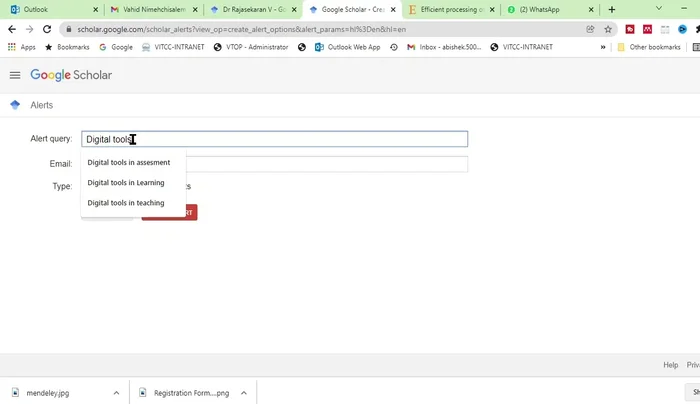Go back using browser back arrow
Screen dimensions: 700x404
pyautogui.click(x=11, y=29)
